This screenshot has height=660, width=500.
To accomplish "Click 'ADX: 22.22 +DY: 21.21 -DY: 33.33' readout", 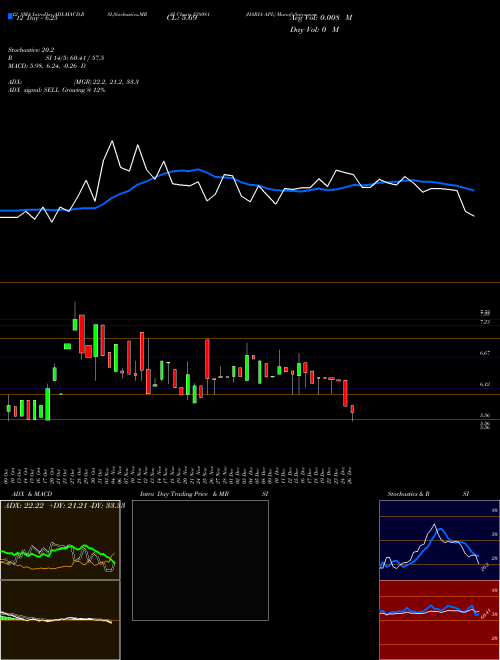I will (64, 506).
